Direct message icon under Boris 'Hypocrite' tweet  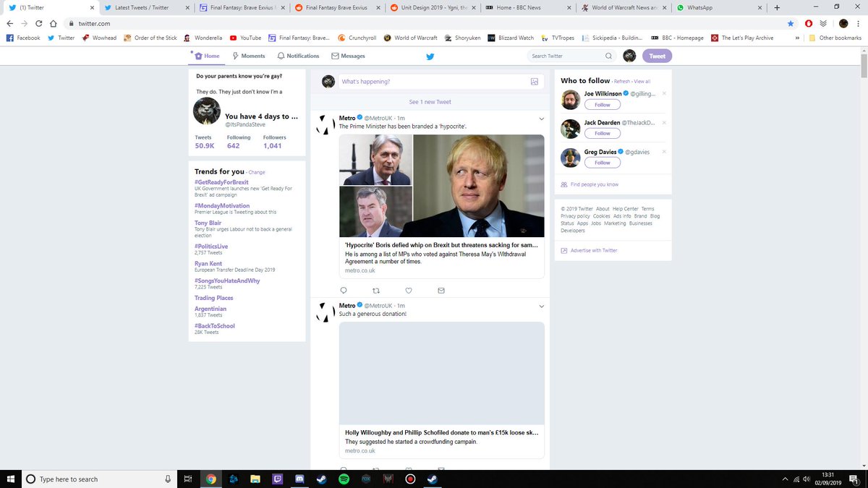coord(441,291)
